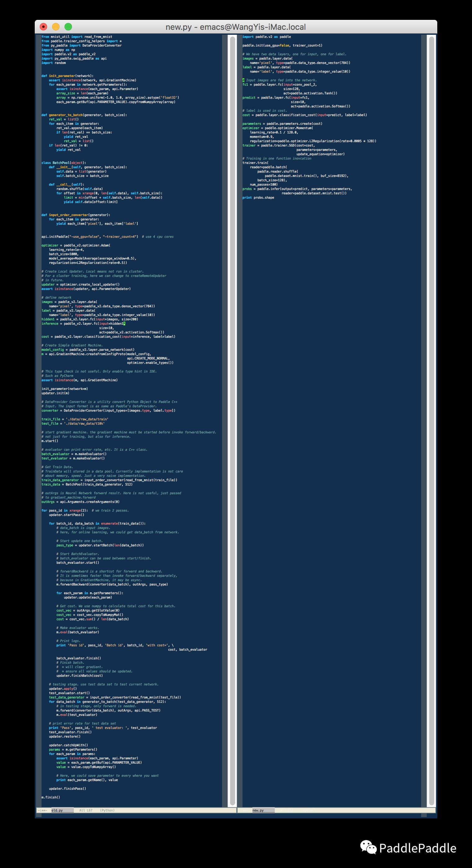Click the 'outArgs = api.Arguments.createArguments(0)' line
472x868 pixels.
[80, 502]
